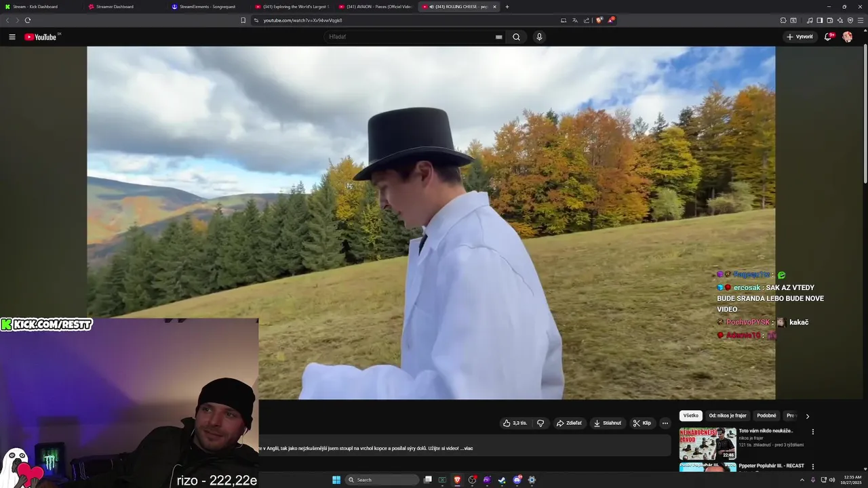Toggle the browser sidebar panel
The image size is (868, 488).
[820, 20]
